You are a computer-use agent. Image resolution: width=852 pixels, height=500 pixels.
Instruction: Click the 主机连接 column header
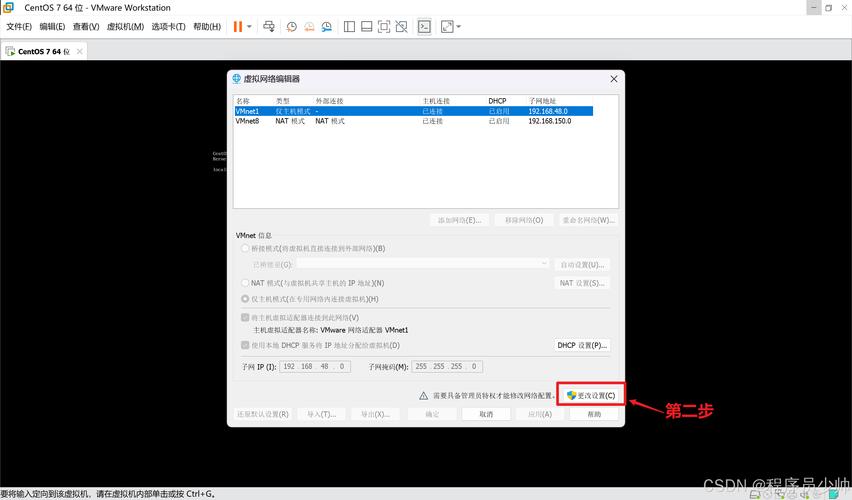[436, 101]
